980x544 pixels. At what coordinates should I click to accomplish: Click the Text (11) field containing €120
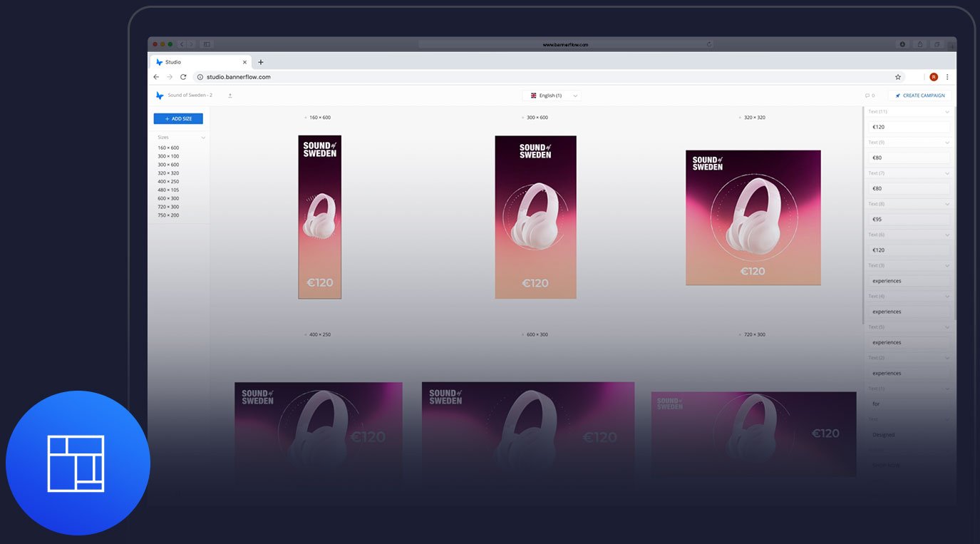(909, 127)
